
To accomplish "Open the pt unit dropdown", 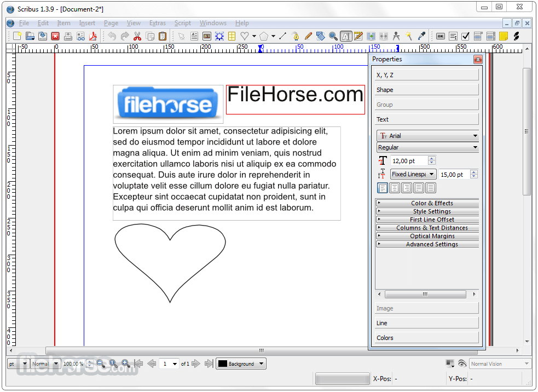I will (x=18, y=364).
